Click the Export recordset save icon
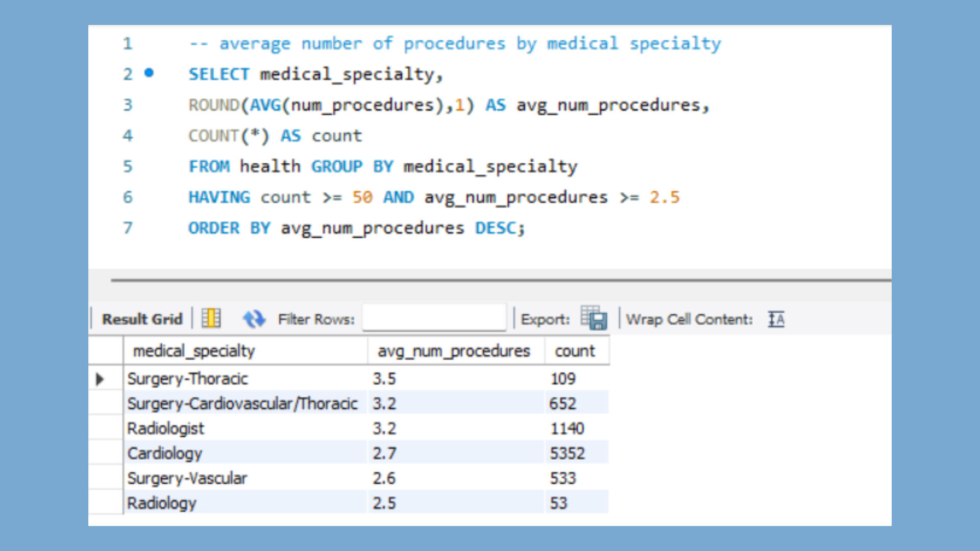 click(594, 318)
